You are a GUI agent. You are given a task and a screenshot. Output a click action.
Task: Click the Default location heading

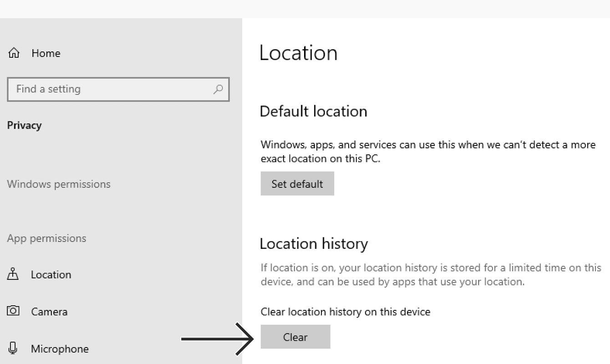[314, 111]
